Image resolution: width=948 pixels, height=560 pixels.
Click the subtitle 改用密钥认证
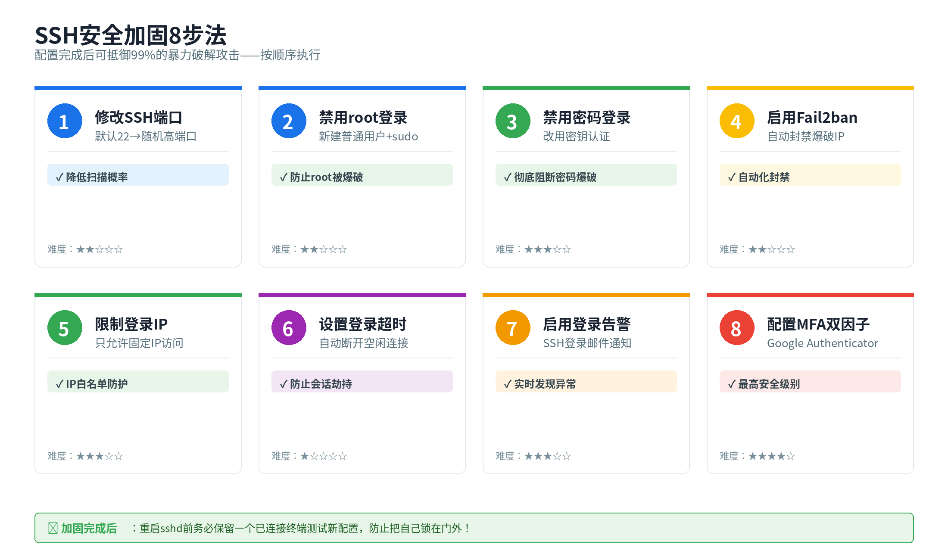point(577,136)
